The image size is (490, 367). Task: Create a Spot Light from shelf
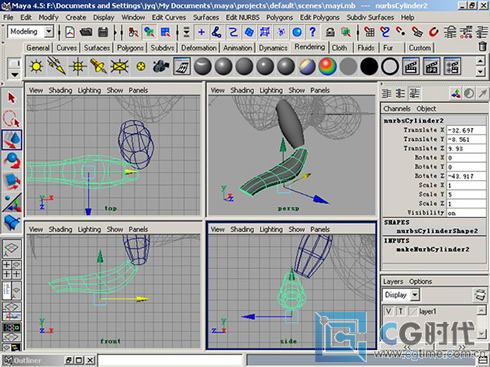[x=98, y=66]
